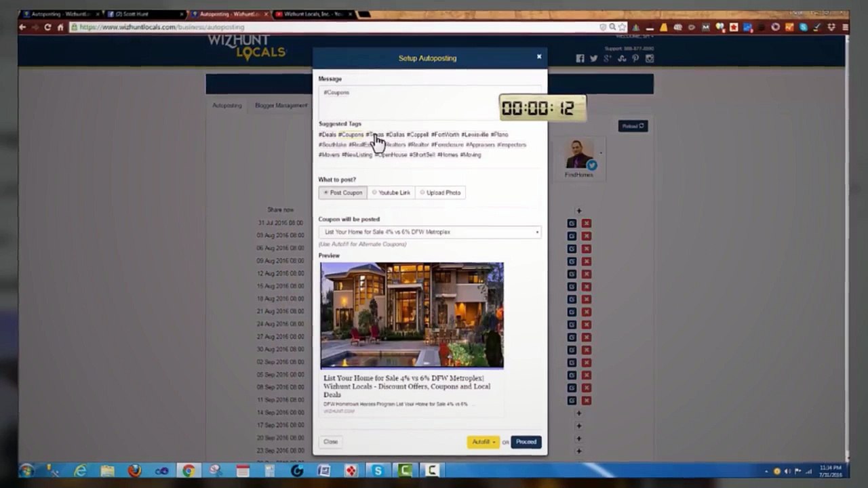This screenshot has width=868, height=488.
Task: Open Google Chrome from the taskbar
Action: (189, 471)
